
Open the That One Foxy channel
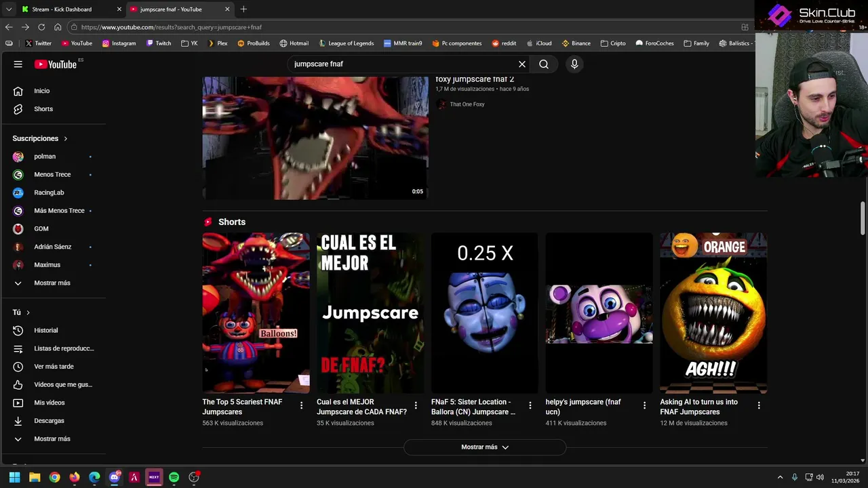(467, 104)
